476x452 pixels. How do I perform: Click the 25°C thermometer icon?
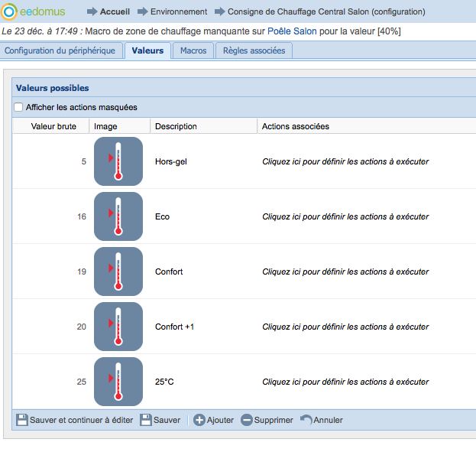118,382
